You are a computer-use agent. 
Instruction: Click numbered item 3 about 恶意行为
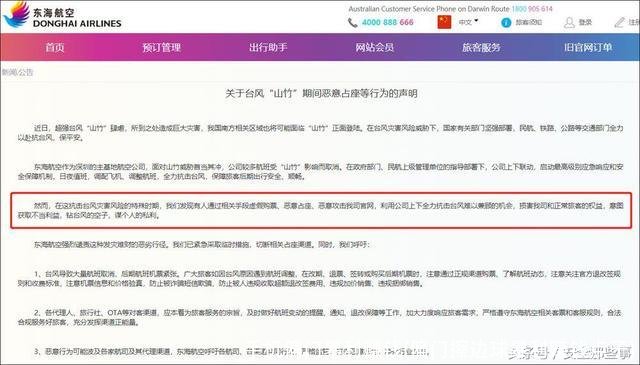[231, 351]
